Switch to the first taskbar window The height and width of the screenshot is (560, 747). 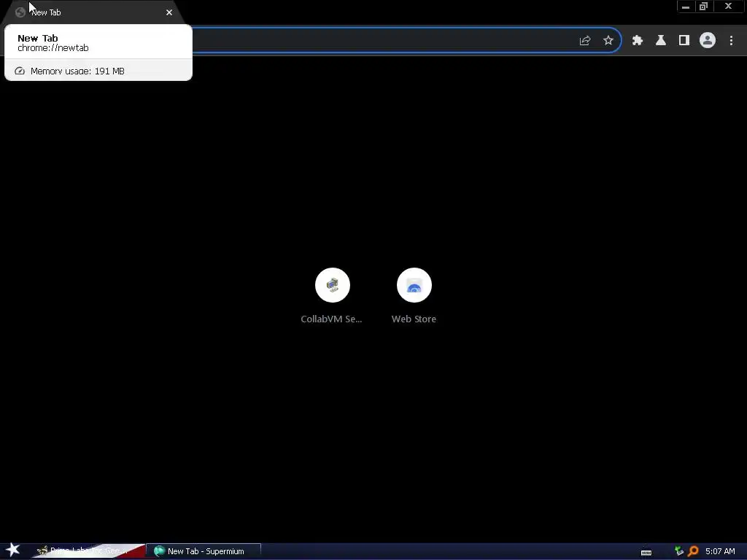coord(88,551)
